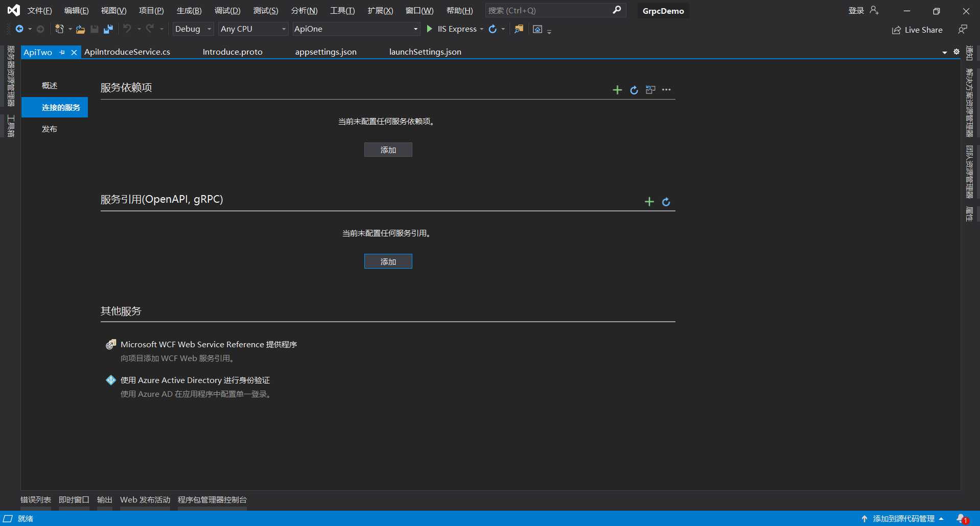Click the toolbar icon right of Find in Files

(x=538, y=29)
